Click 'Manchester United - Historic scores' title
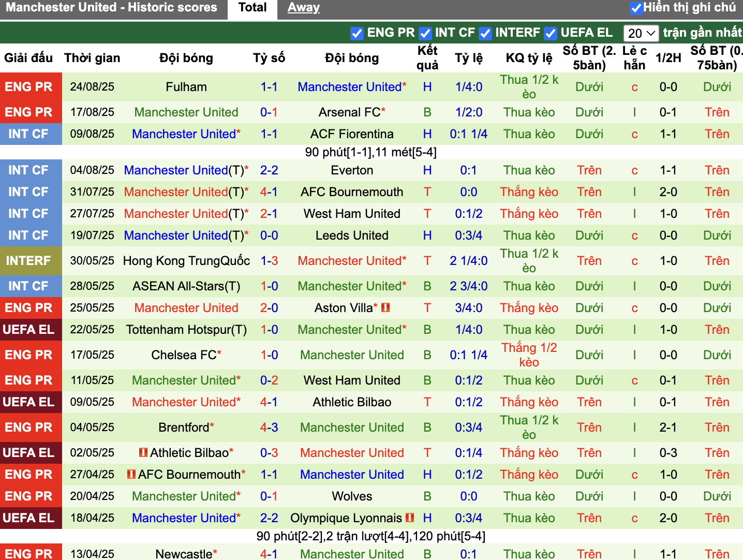The width and height of the screenshot is (743, 560). pyautogui.click(x=111, y=8)
